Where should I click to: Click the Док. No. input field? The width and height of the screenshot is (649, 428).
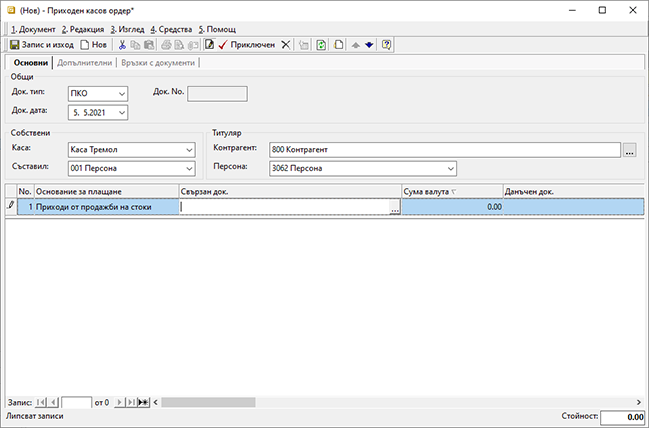click(x=217, y=94)
